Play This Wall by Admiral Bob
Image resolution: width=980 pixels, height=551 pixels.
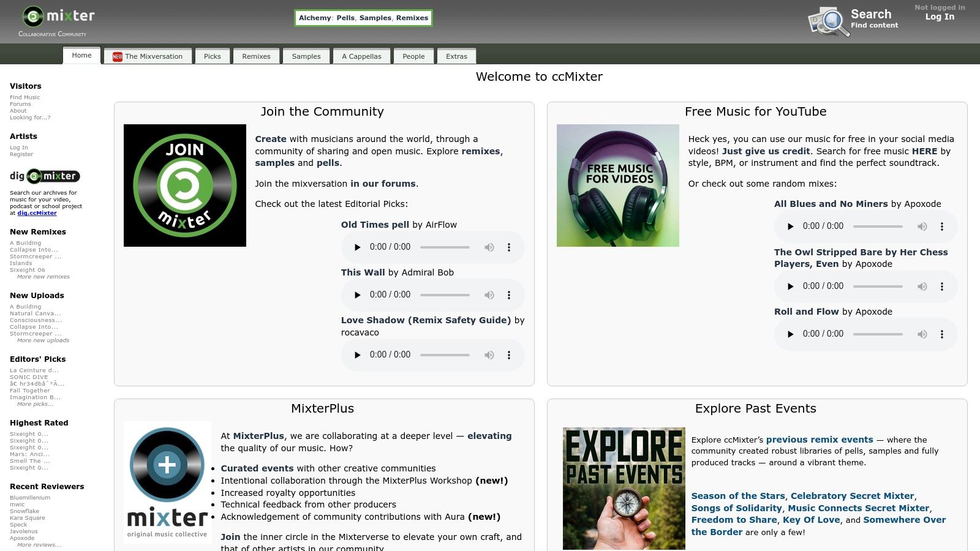tap(357, 295)
